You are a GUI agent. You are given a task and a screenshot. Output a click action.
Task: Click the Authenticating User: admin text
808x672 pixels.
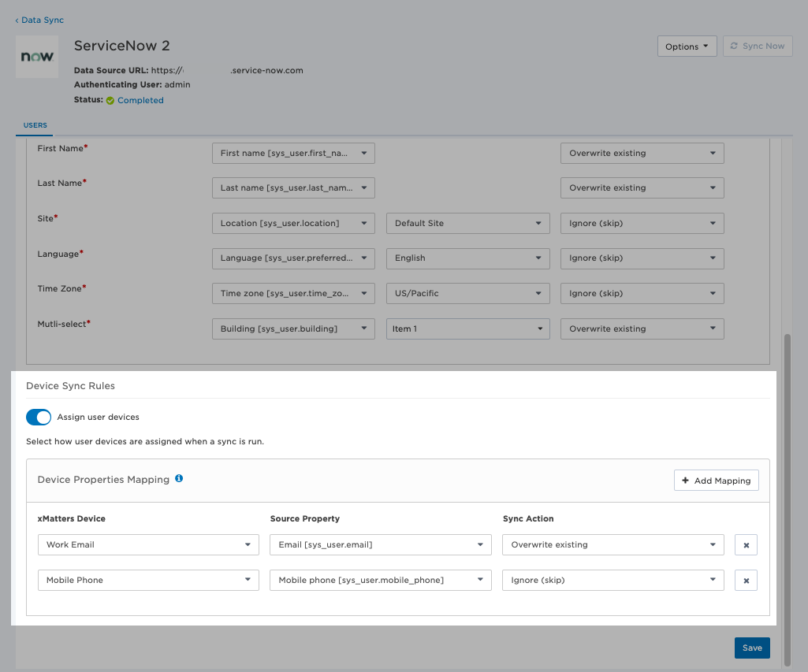pos(132,84)
